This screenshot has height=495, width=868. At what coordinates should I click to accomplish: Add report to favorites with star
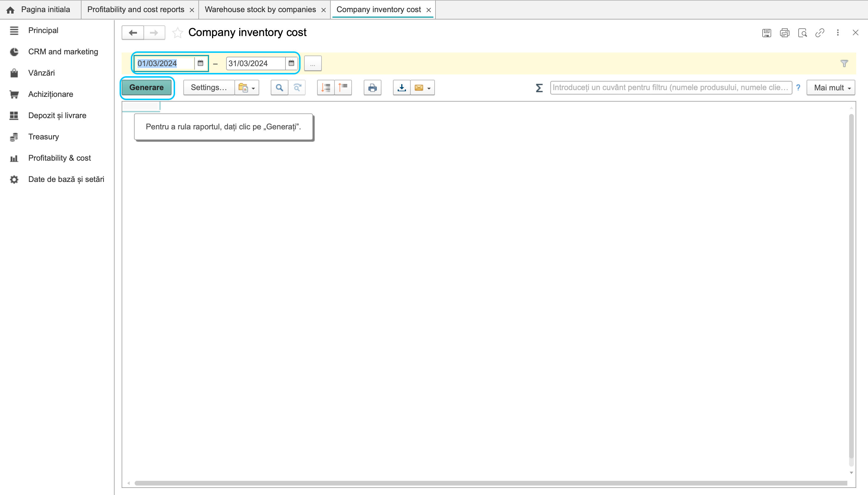177,33
